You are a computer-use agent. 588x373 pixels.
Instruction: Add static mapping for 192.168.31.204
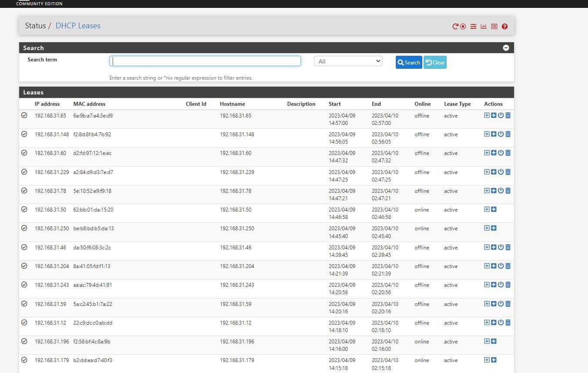(487, 266)
